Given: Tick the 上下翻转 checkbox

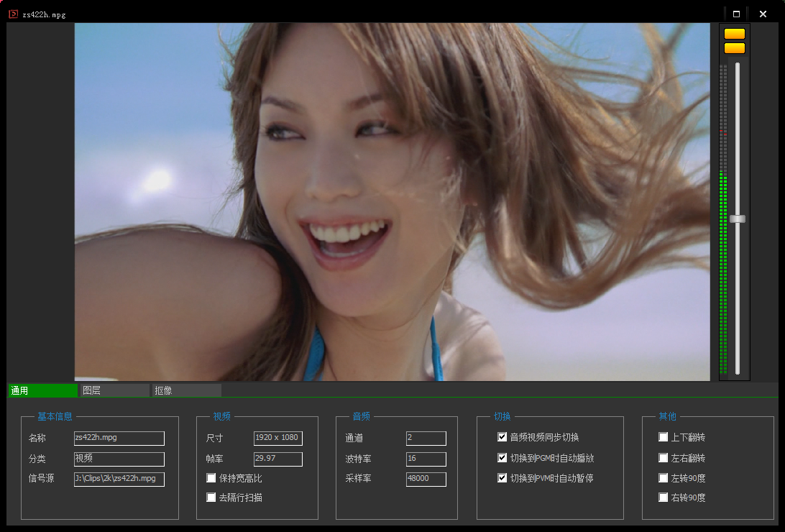Looking at the screenshot, I should click(664, 437).
